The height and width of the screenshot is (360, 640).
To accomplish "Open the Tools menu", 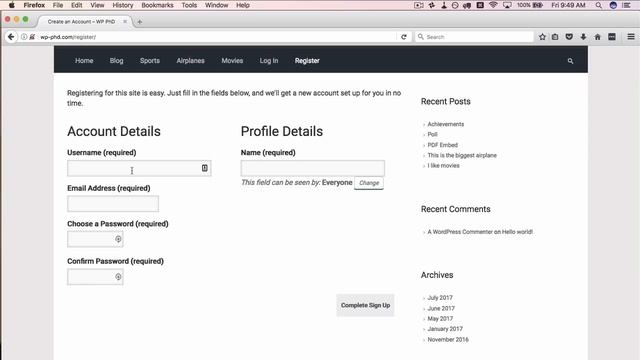I will 189,5.
